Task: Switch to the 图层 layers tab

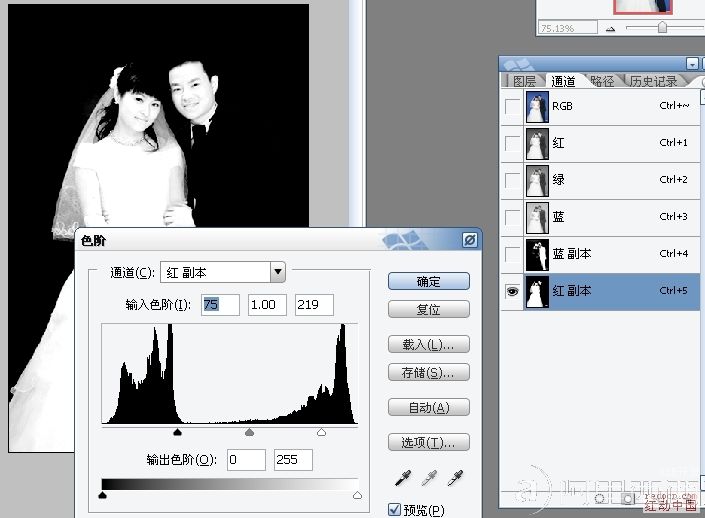Action: [x=523, y=81]
